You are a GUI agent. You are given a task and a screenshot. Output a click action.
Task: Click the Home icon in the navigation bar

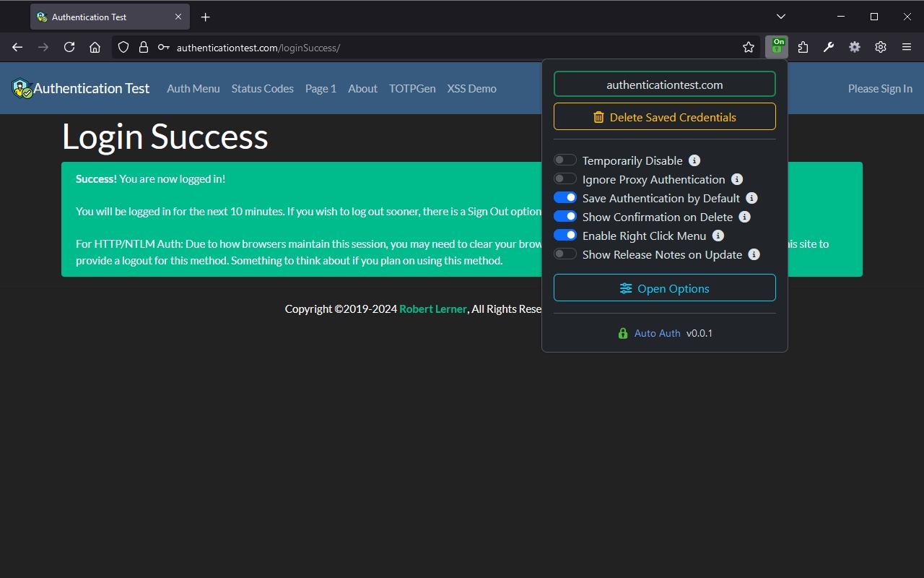click(x=95, y=47)
